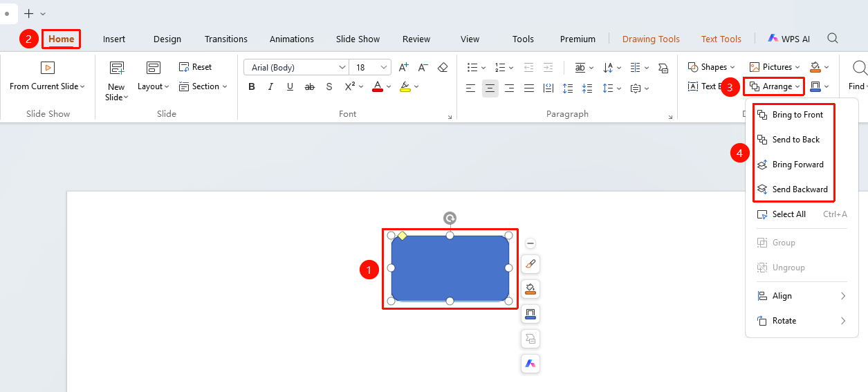Click increase paragraph spacing icon
This screenshot has width=868, height=392.
click(568, 88)
